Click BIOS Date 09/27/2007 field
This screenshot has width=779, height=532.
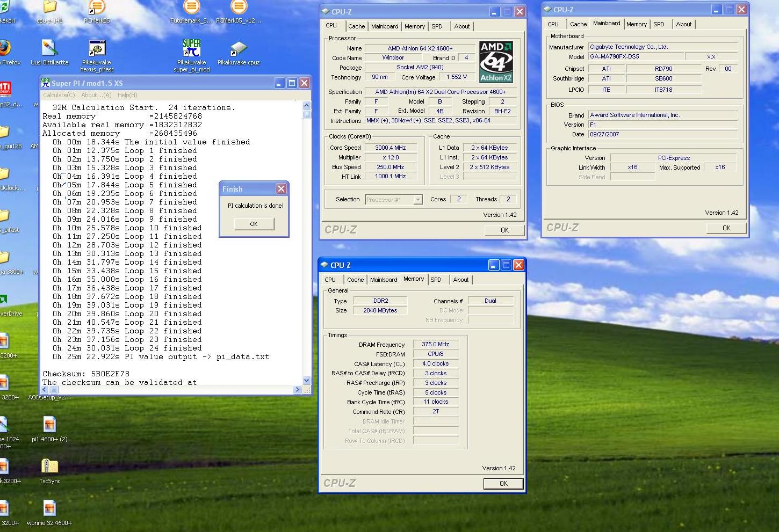pos(663,134)
